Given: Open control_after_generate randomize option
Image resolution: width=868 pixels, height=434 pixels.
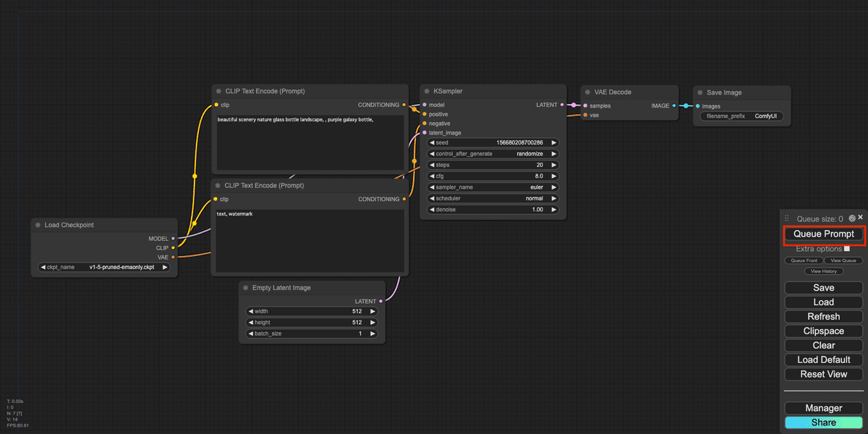Looking at the screenshot, I should (x=493, y=153).
